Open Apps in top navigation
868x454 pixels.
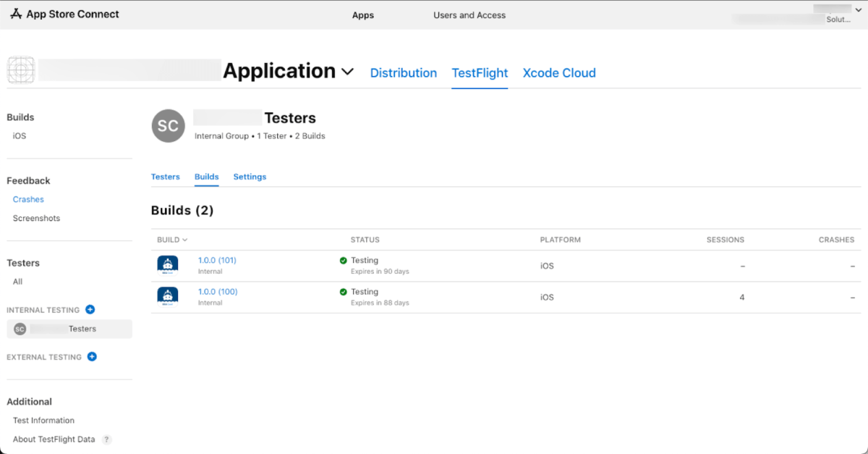(x=363, y=15)
